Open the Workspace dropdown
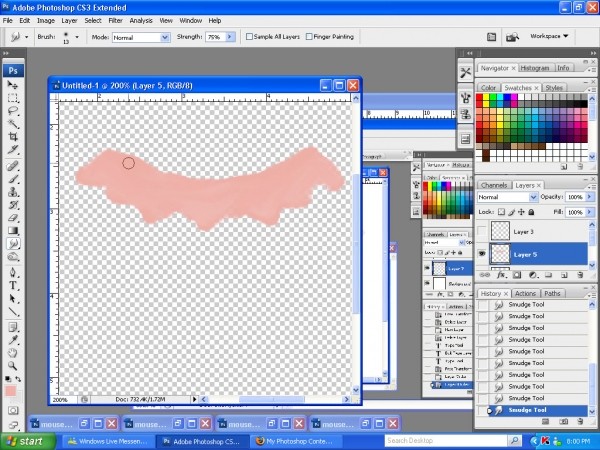This screenshot has height=450, width=600. pyautogui.click(x=549, y=36)
